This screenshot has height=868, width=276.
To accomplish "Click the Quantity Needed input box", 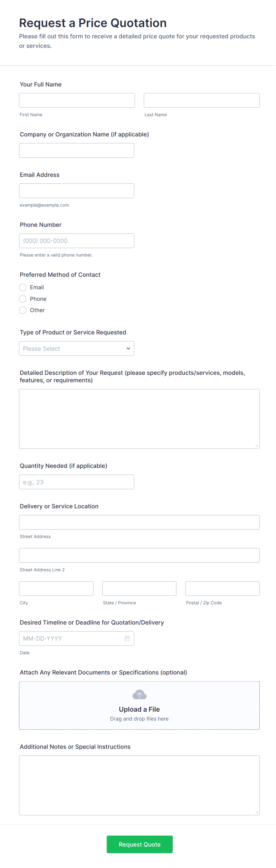I will 76,482.
